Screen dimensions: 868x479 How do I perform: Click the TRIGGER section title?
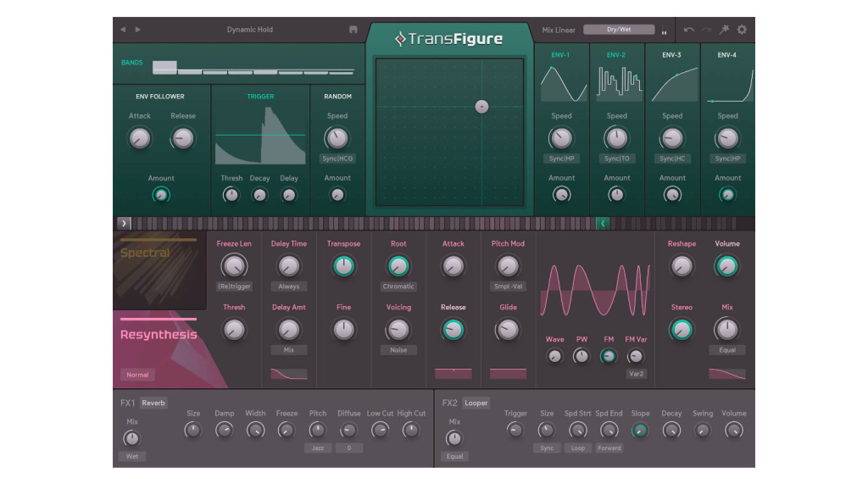click(260, 97)
